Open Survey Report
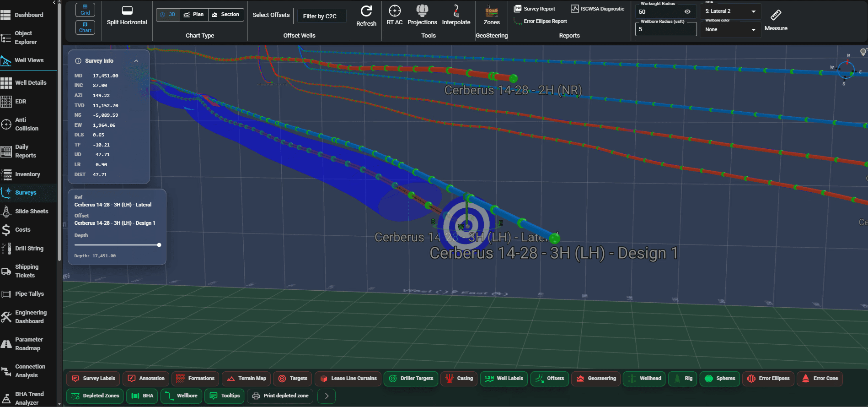 [535, 9]
